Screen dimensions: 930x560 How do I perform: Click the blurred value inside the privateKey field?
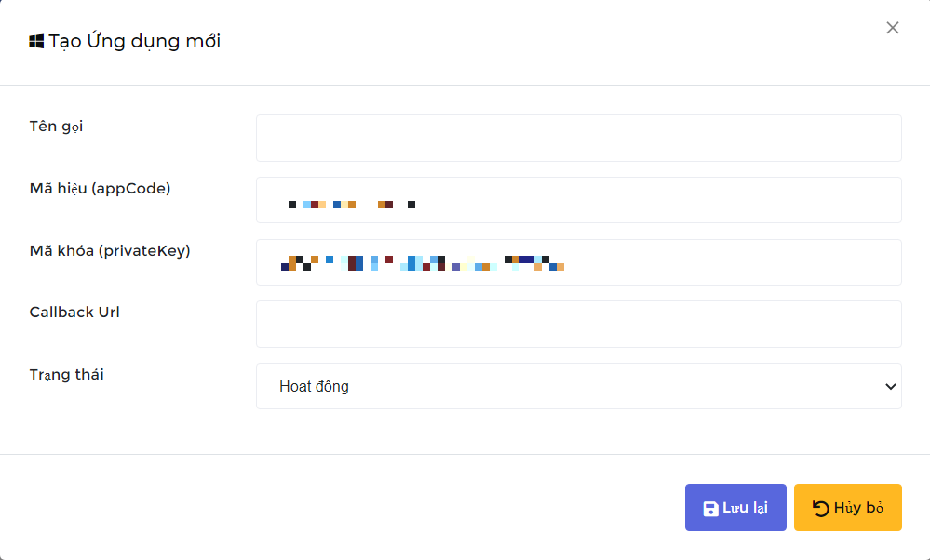[423, 263]
